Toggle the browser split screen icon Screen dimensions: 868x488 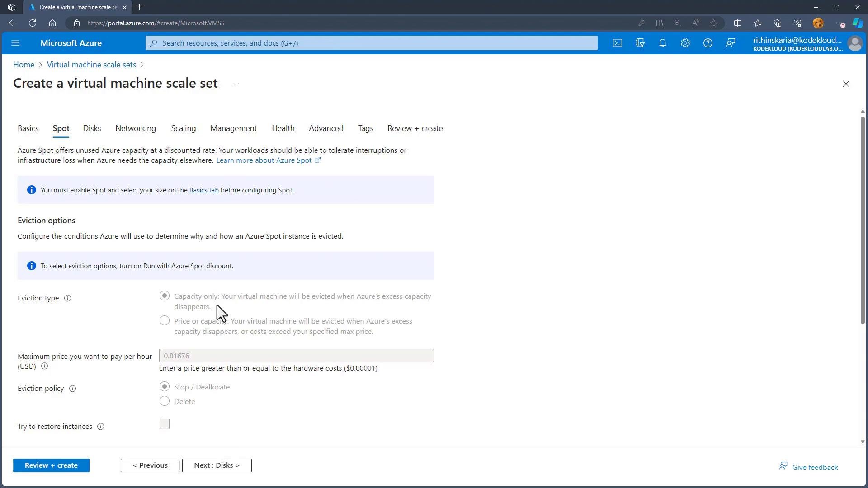[737, 23]
